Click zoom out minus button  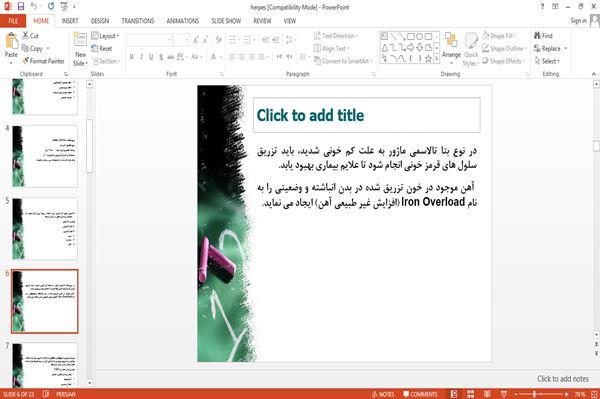pyautogui.click(x=516, y=394)
